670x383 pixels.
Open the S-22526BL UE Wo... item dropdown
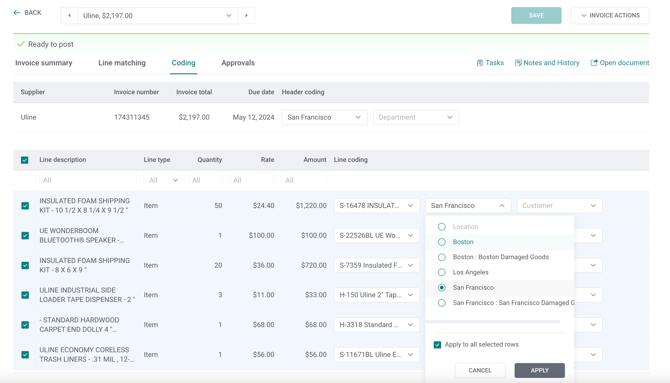point(376,236)
